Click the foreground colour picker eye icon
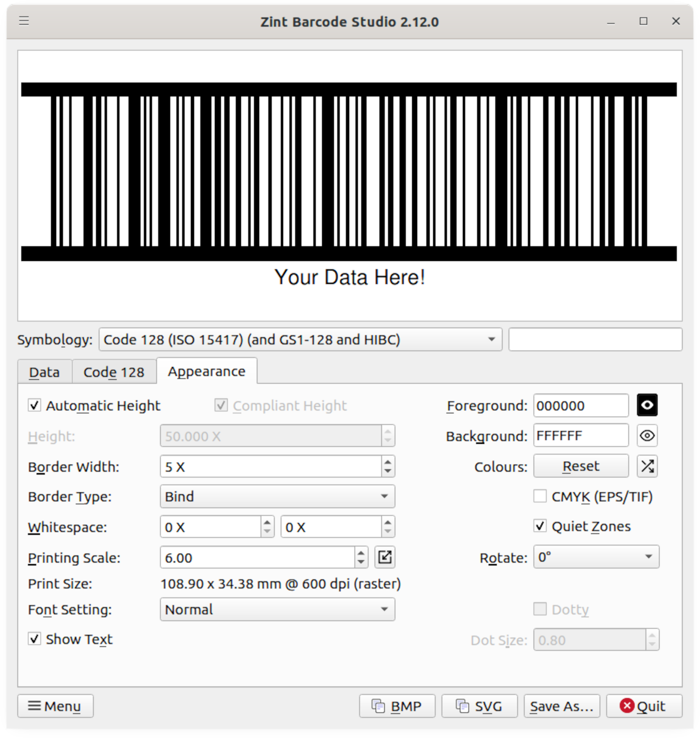The image size is (700, 738). pos(647,405)
